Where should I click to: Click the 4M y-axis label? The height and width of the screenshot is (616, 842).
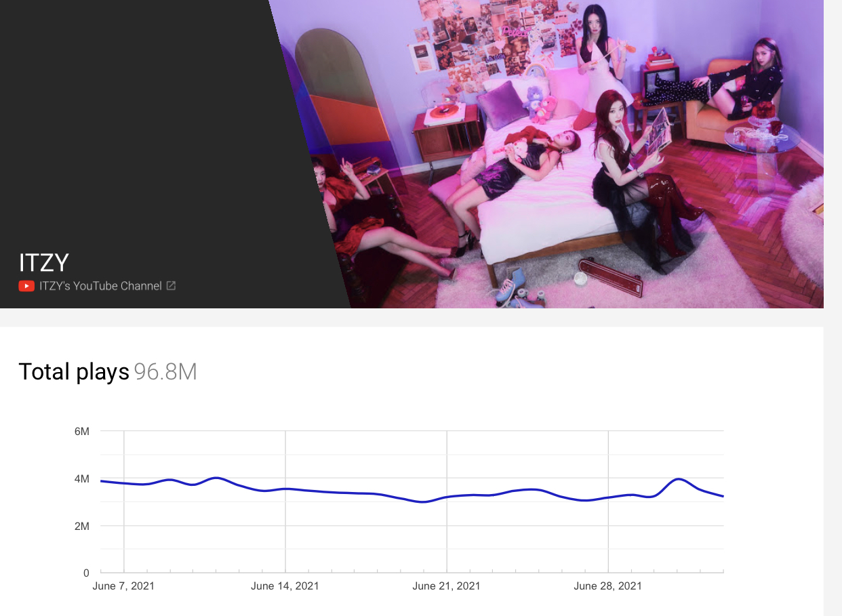(82, 479)
